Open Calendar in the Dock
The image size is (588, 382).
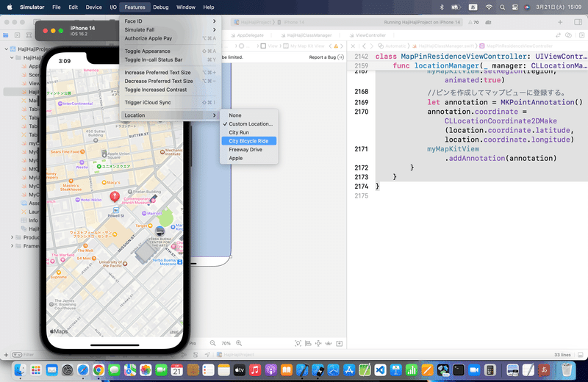tap(176, 370)
